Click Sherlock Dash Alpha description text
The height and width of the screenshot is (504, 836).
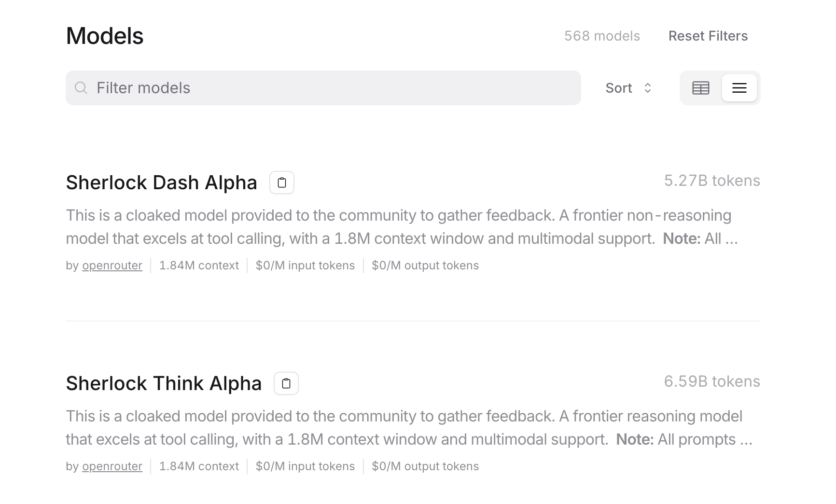402,227
